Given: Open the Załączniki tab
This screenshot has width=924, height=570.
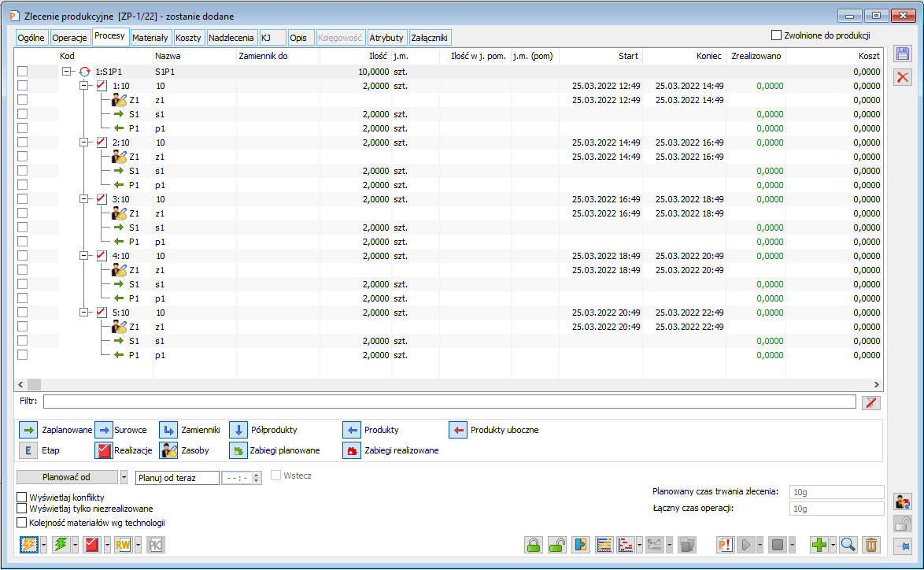Looking at the screenshot, I should (430, 38).
